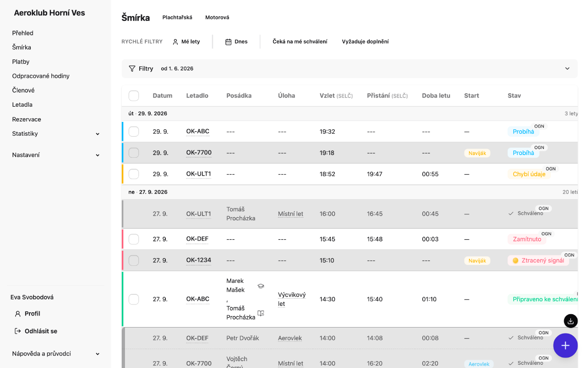Tick checkbox for OK-7700 19:18 flight

pyautogui.click(x=134, y=153)
